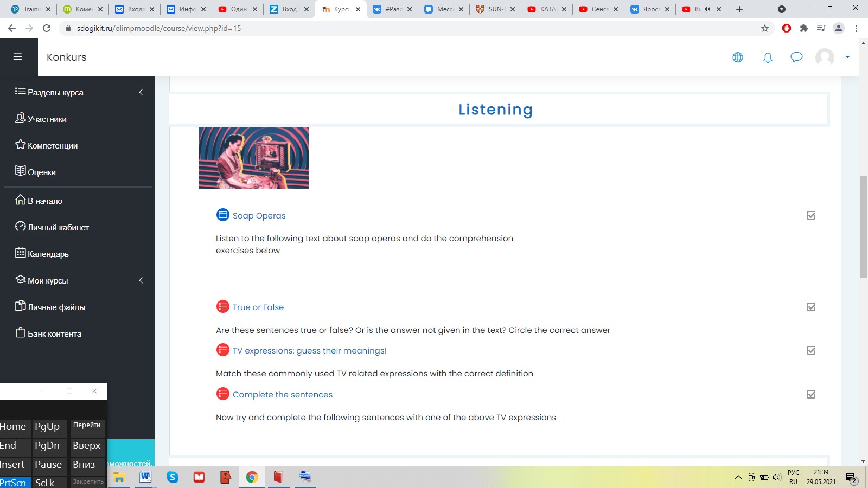Open the TV expressions quiz icon
Image resolution: width=868 pixels, height=488 pixels.
coord(223,350)
